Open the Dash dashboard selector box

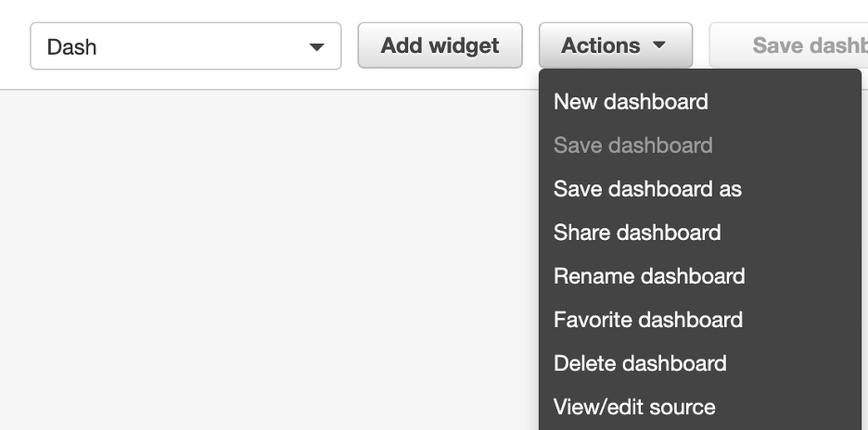pyautogui.click(x=185, y=46)
